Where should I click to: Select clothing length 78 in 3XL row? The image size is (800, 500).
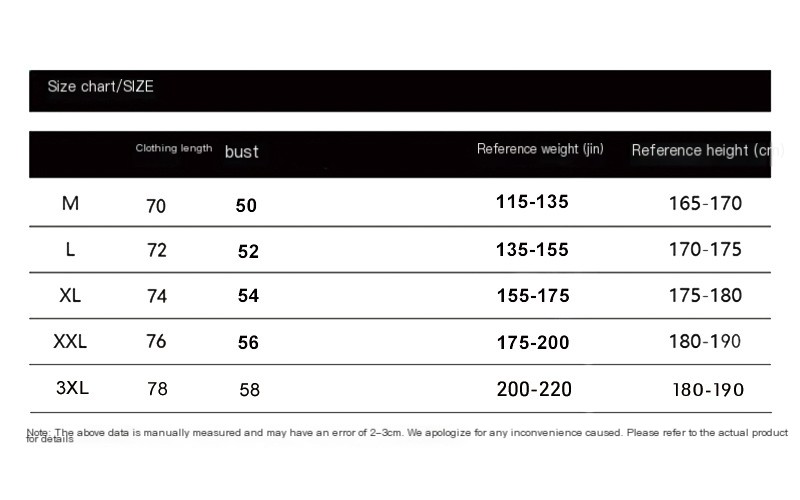(157, 388)
